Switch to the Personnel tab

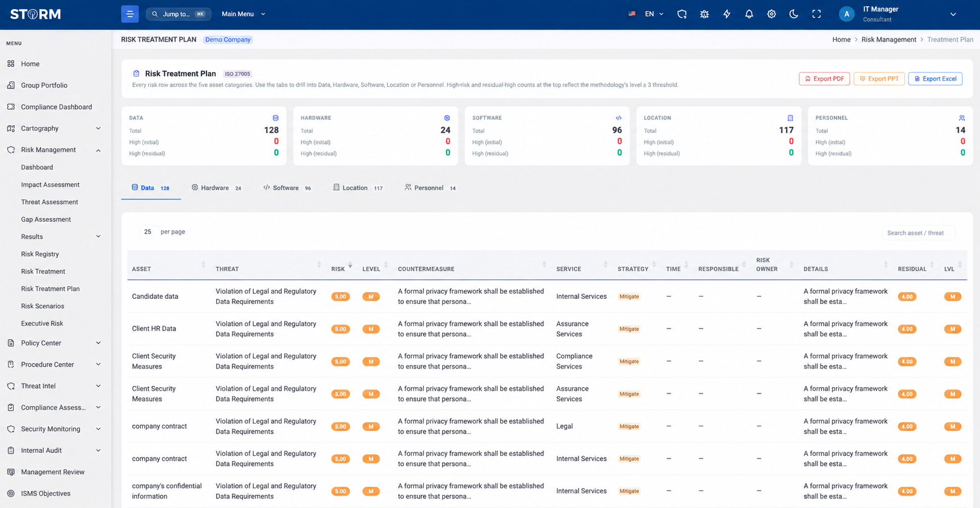(430, 188)
